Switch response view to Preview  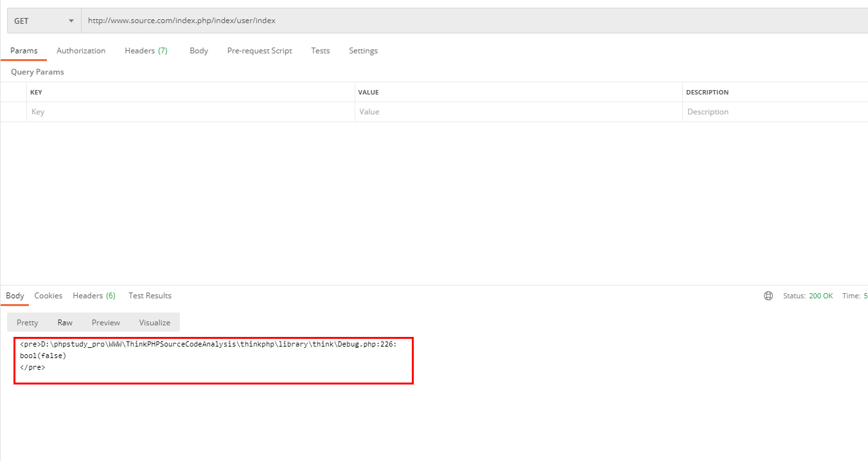point(105,323)
